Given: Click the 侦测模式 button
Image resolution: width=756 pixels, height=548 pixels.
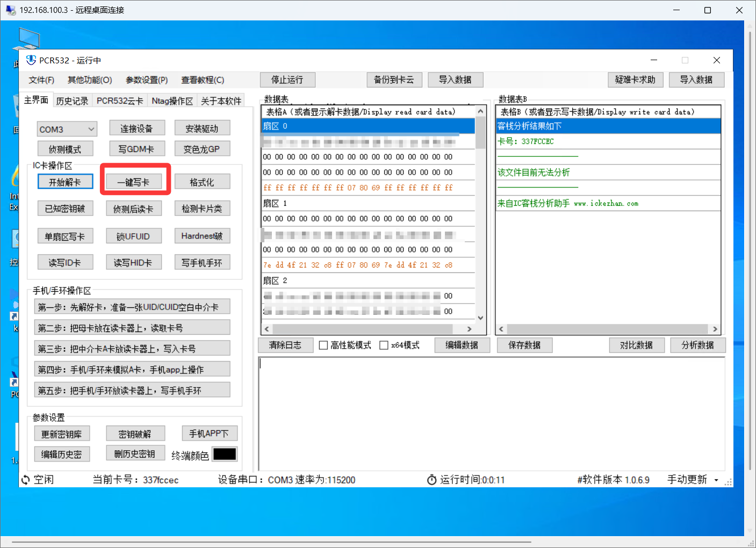Looking at the screenshot, I should tap(65, 149).
